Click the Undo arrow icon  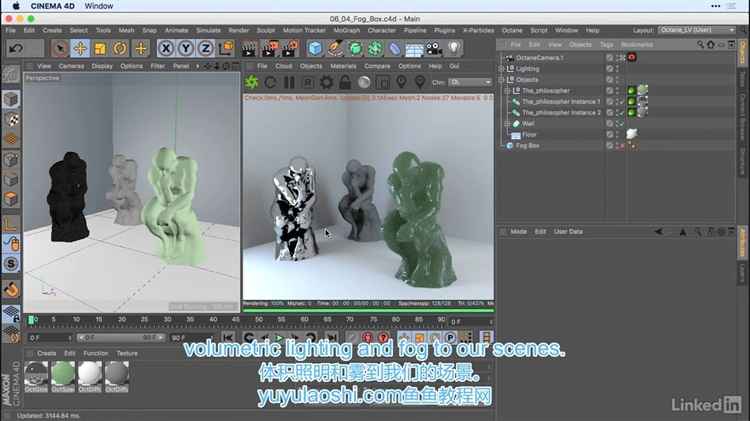point(16,48)
